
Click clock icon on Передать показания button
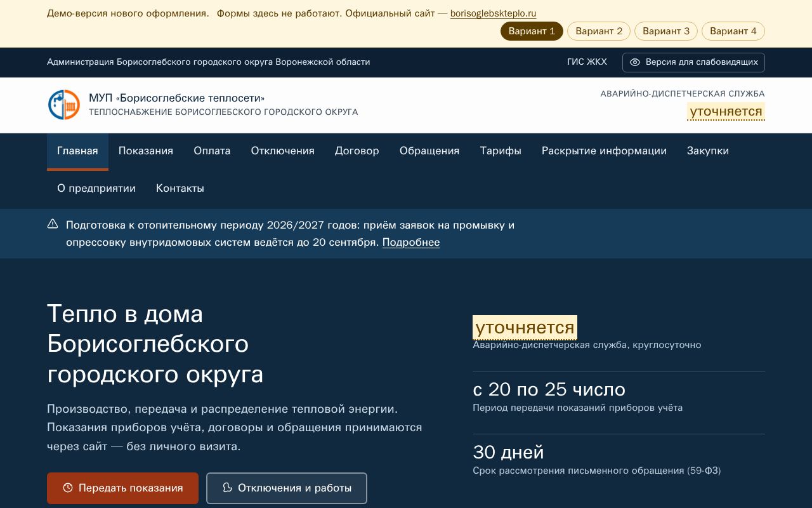pos(68,488)
